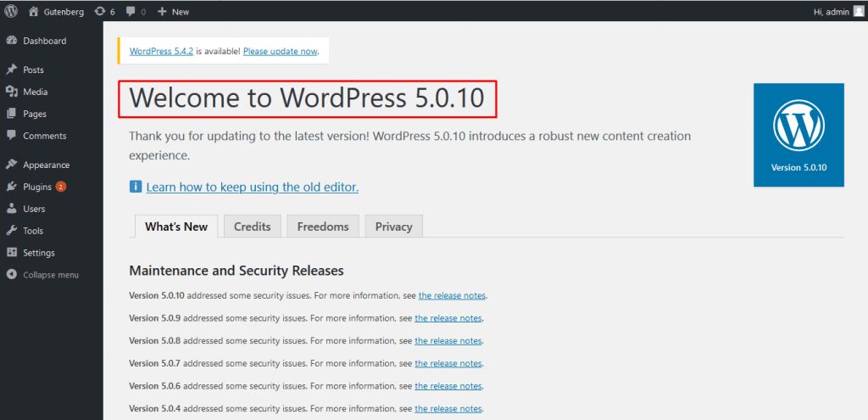Click the Comments bubble icon in sidebar

tap(12, 135)
